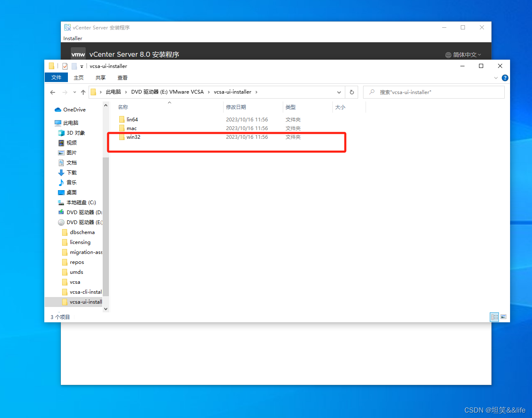Screen dimensions: 532x418
Task: Open the 文件 file menu tab
Action: click(x=56, y=77)
